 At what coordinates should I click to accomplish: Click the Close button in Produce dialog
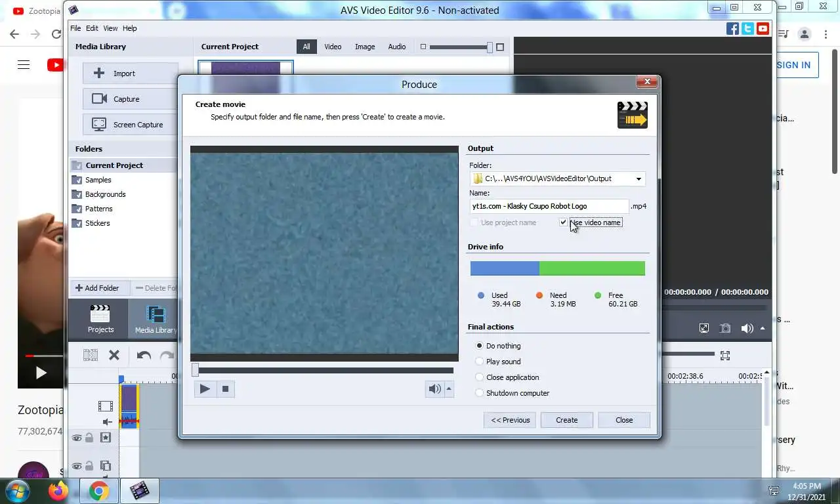point(624,420)
